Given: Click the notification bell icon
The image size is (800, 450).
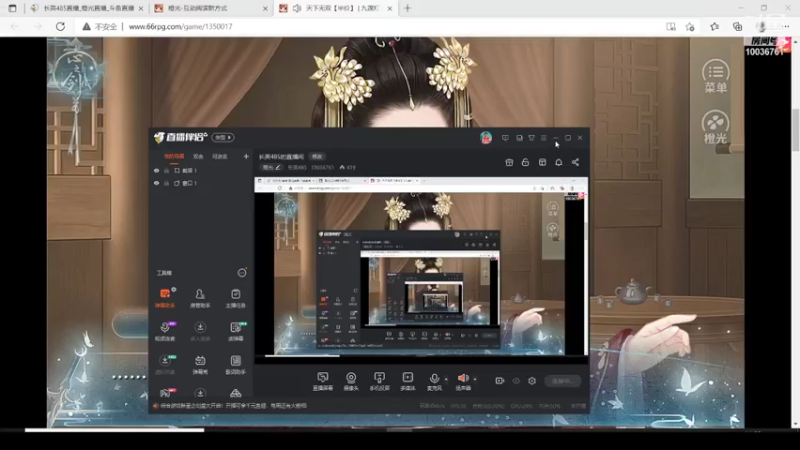Looking at the screenshot, I should coord(559,162).
